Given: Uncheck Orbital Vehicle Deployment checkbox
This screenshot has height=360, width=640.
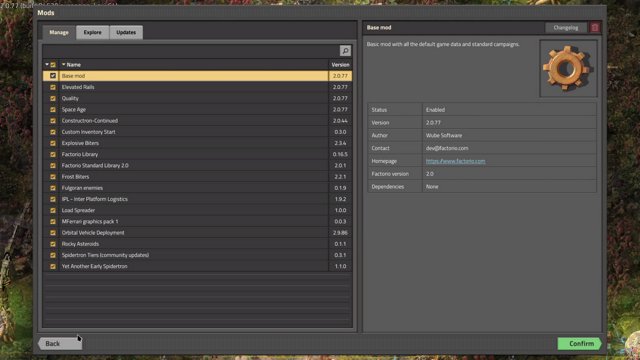Looking at the screenshot, I should 53,233.
